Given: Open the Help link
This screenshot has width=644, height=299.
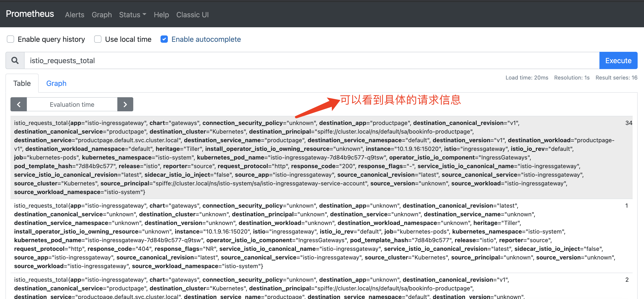Looking at the screenshot, I should (161, 15).
